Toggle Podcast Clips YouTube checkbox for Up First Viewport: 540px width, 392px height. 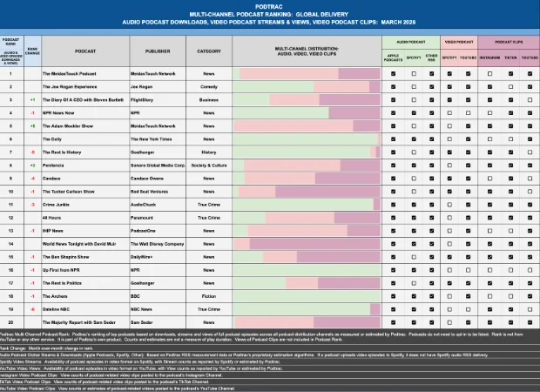pos(530,270)
